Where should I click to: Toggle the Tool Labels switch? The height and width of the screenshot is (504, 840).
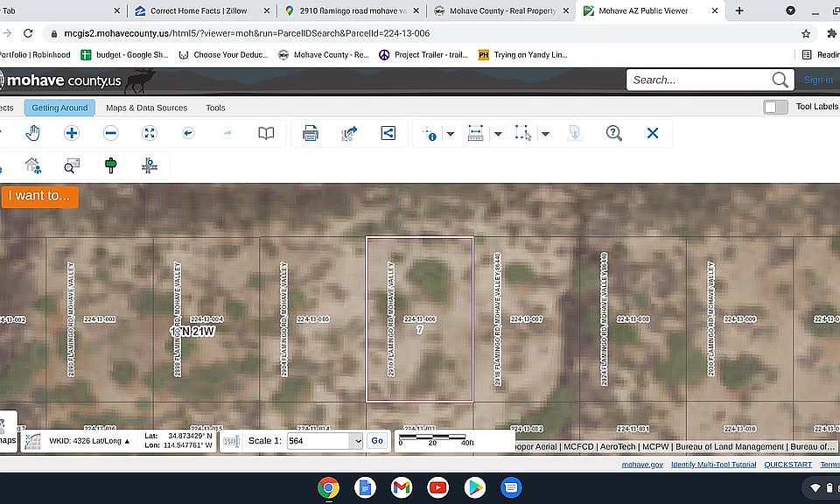pyautogui.click(x=775, y=107)
